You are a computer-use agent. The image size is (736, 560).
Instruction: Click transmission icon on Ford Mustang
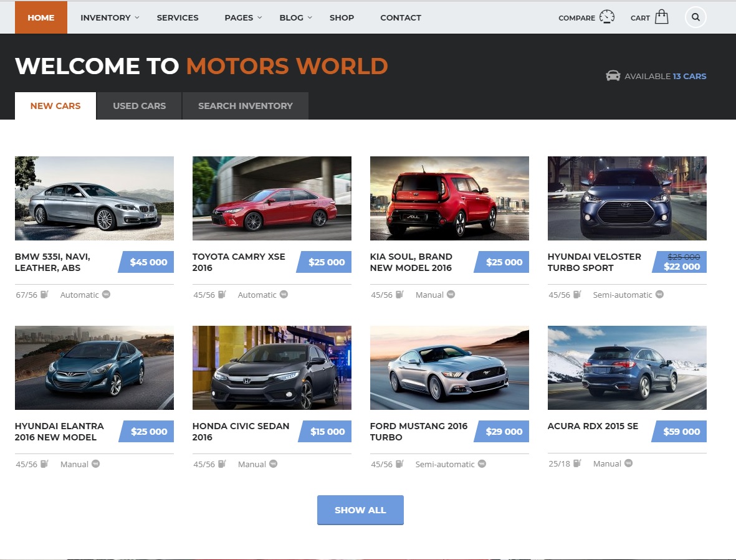tap(482, 464)
